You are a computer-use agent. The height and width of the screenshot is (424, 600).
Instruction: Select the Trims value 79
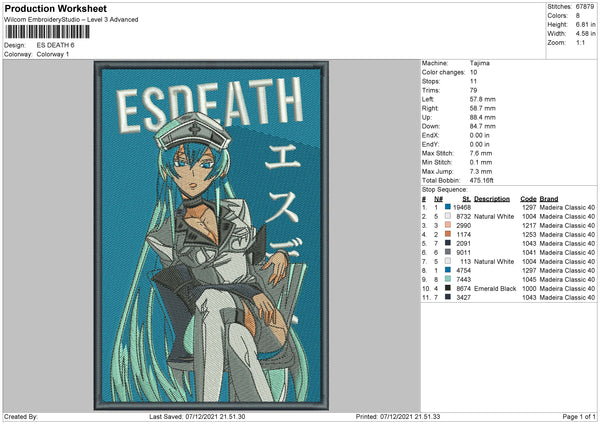tap(473, 90)
